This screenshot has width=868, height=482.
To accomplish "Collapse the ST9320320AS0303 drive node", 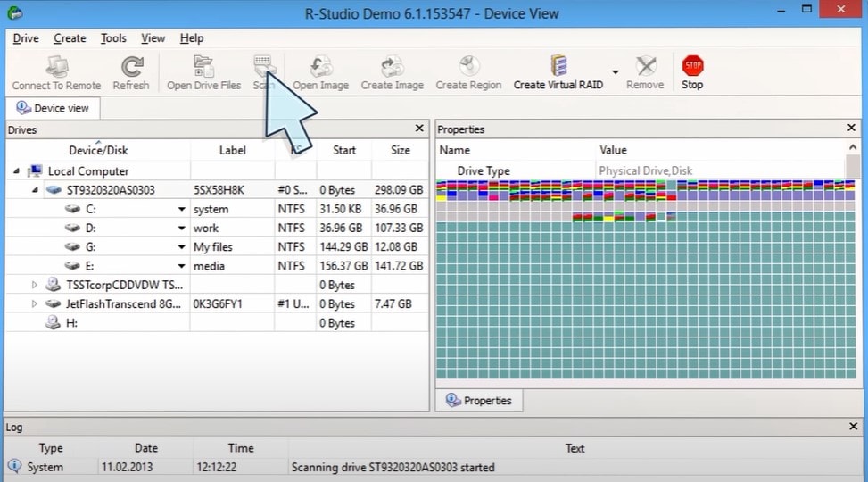I will (35, 190).
